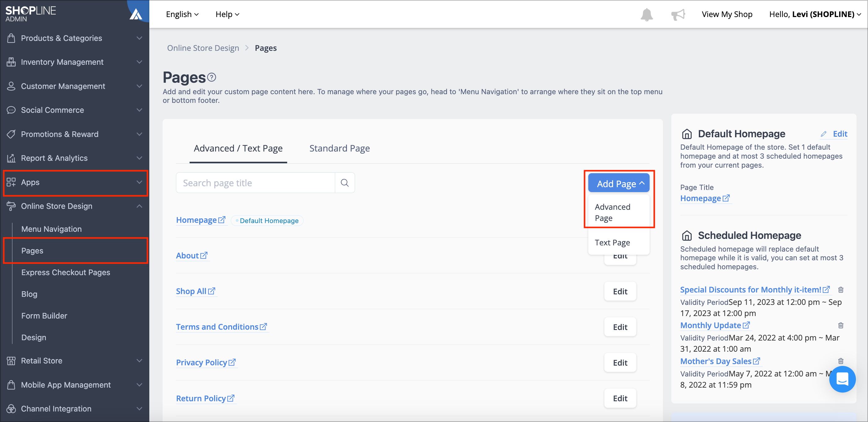868x422 pixels.
Task: Select Text Page from the Add Page menu
Action: [612, 242]
